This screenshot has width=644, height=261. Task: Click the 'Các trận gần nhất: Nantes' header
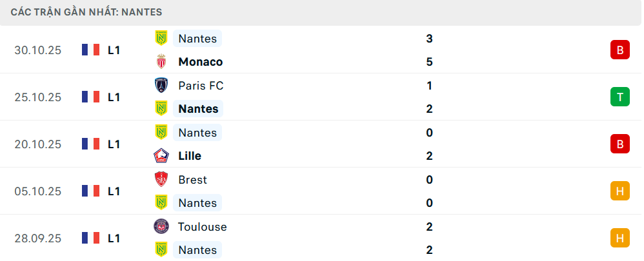(86, 12)
